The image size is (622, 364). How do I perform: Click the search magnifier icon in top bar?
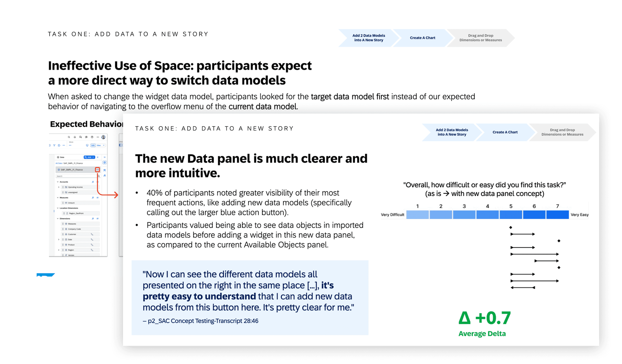tap(69, 137)
